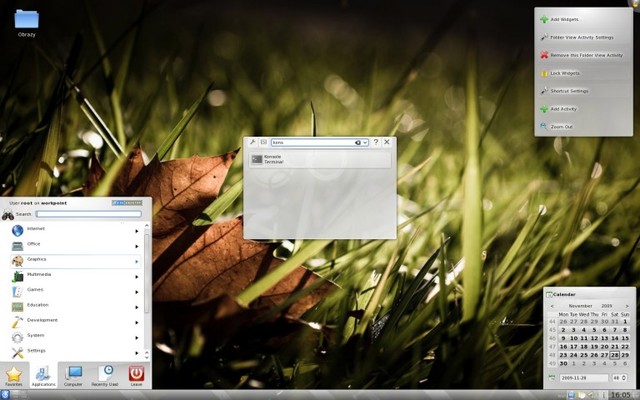
Task: Click the padlock icon beside Lock Widgets
Action: coord(544,73)
